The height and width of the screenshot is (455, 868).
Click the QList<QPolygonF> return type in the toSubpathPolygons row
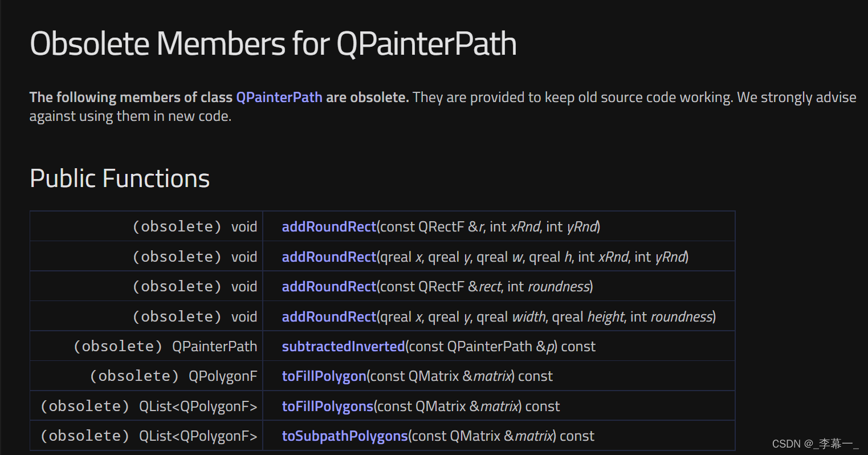pos(198,436)
